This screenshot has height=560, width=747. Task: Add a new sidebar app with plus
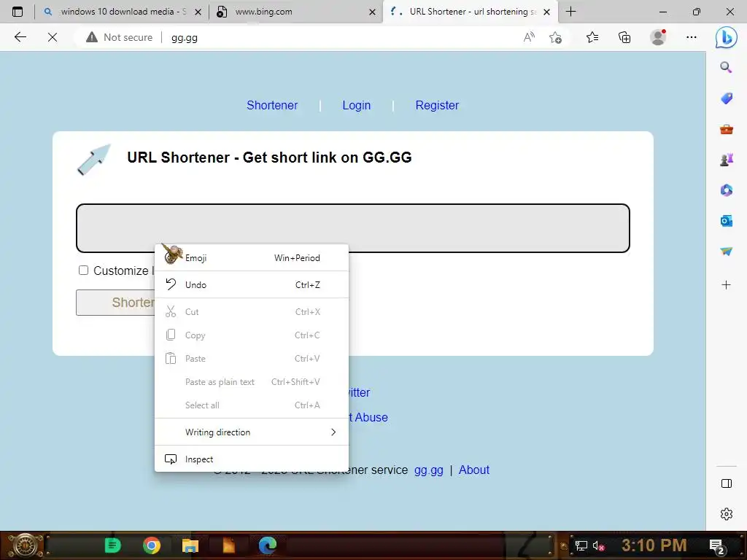726,285
